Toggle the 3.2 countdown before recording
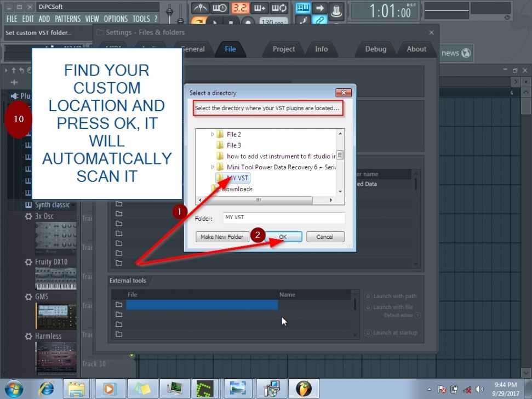 240,8
